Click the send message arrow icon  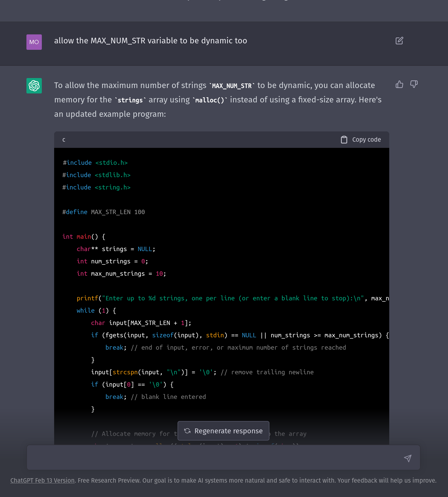408,458
